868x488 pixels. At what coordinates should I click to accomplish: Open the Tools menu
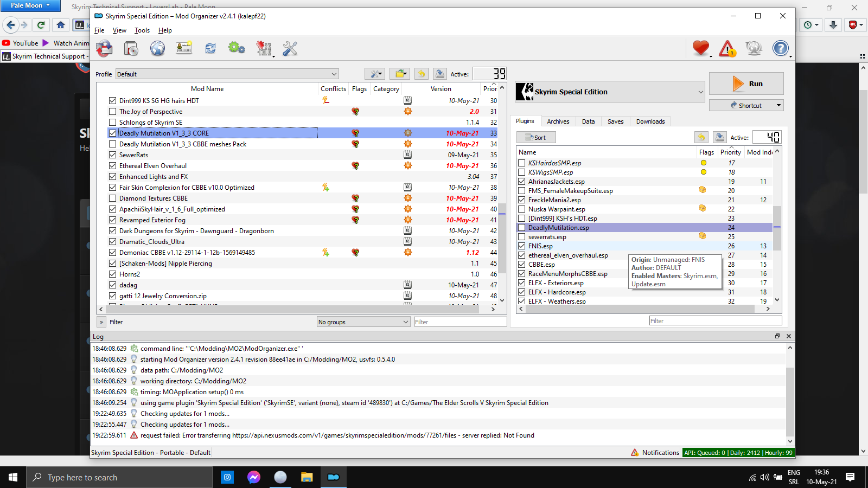click(142, 30)
